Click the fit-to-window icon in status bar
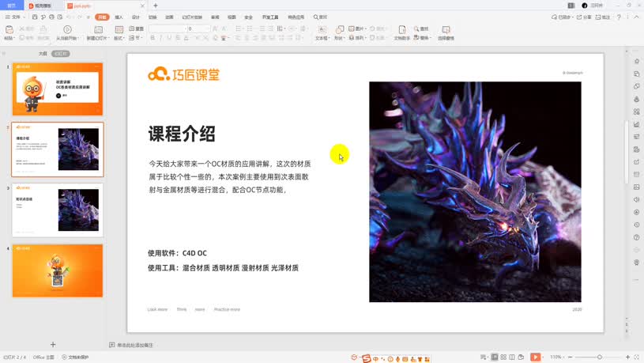Image resolution: width=644 pixels, height=363 pixels. [637, 357]
